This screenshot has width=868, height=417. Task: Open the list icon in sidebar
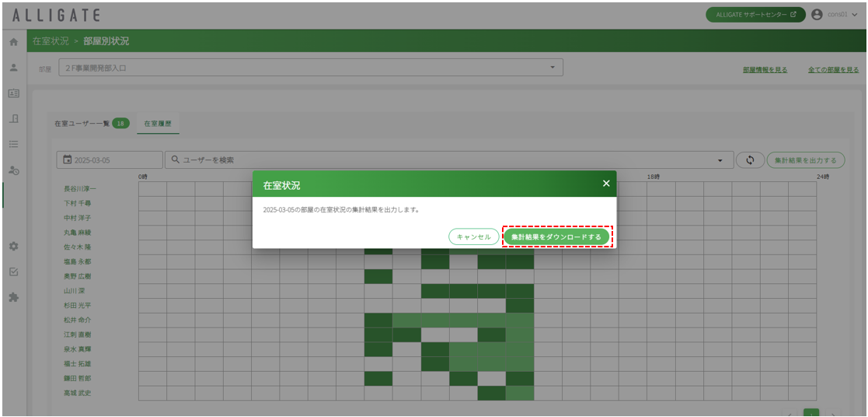click(x=14, y=144)
